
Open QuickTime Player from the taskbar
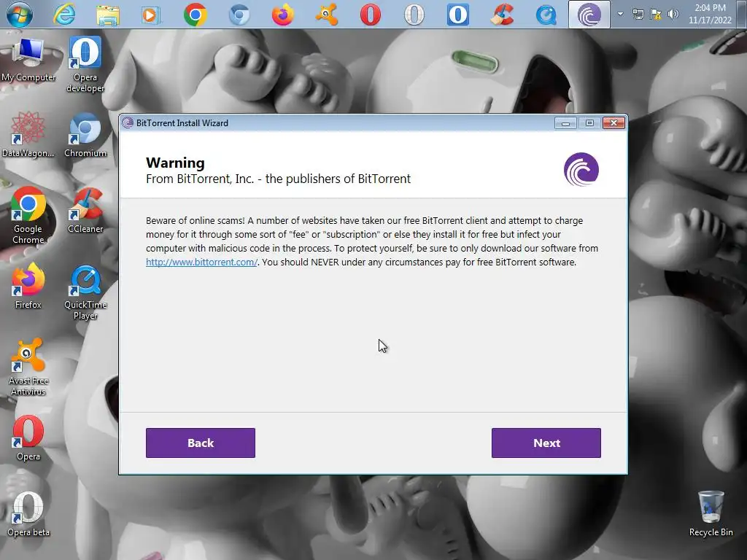[546, 15]
